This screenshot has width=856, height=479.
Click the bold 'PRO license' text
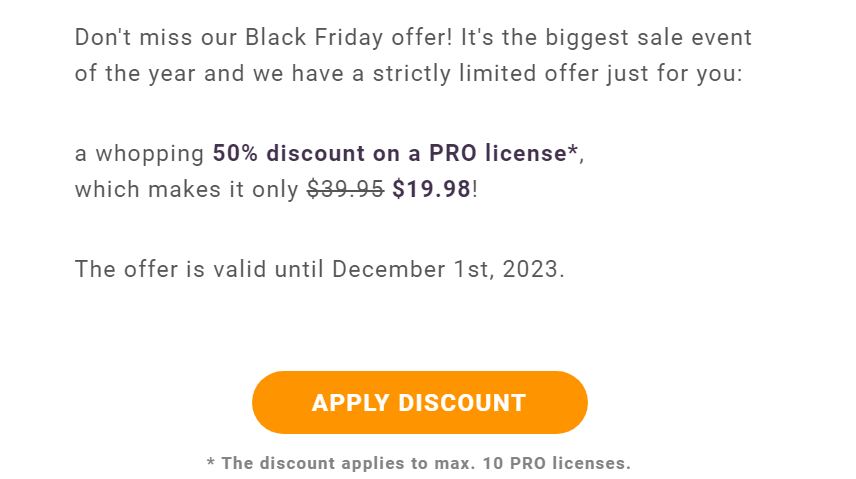click(x=498, y=153)
